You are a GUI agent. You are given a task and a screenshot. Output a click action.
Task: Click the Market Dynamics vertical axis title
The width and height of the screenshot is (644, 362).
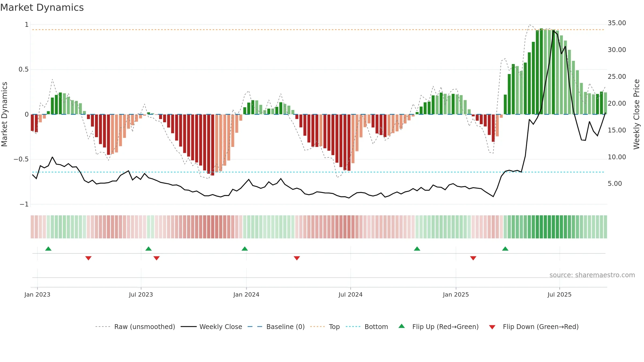click(4, 114)
